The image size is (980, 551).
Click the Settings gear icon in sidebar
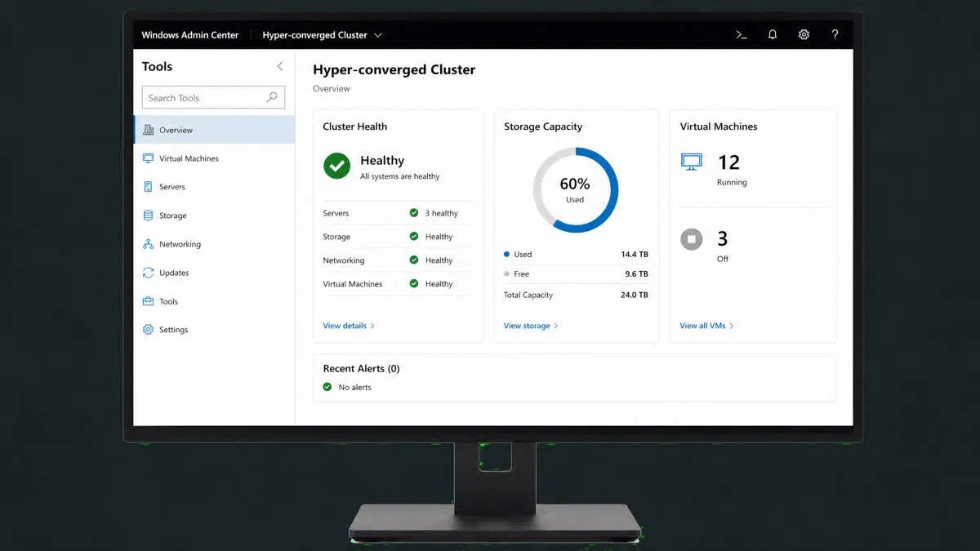(148, 330)
